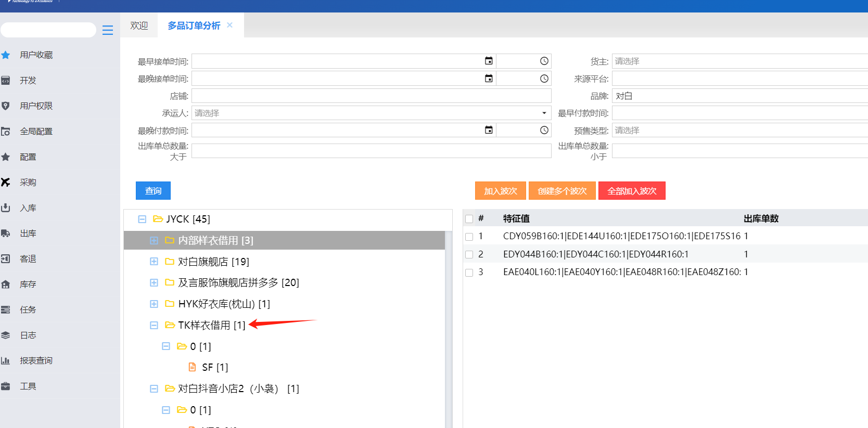Open calendar picker for 最晚付款时间

pyautogui.click(x=489, y=130)
